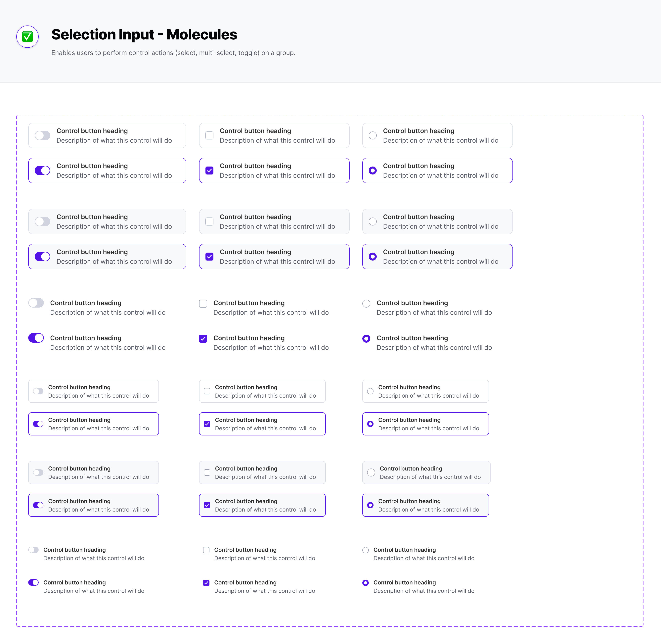Select the small borderless unselected radio button

pos(366,550)
